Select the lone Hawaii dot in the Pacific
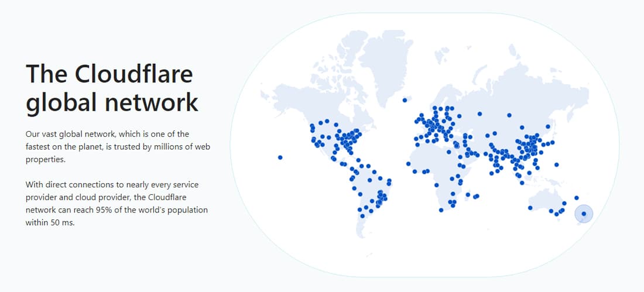This screenshot has width=644, height=292. coord(280,157)
